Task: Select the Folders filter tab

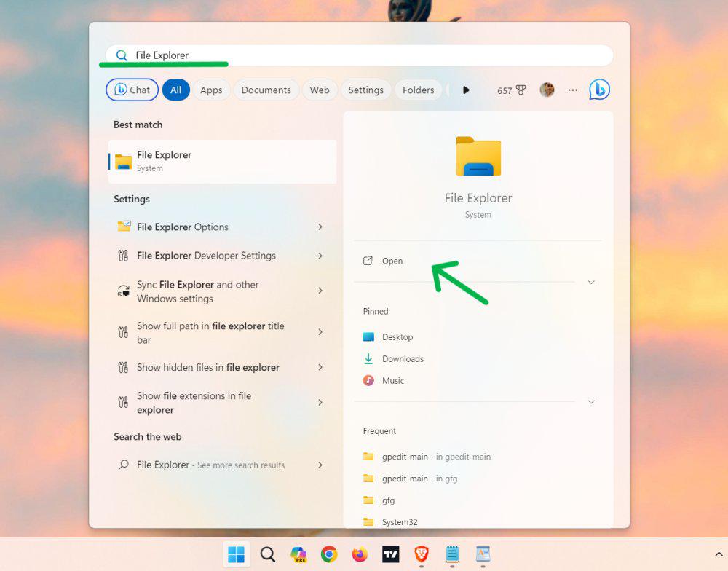Action: tap(419, 90)
